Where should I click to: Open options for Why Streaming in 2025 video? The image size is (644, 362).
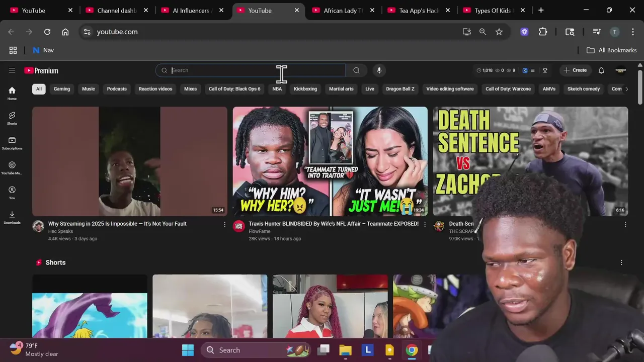pos(225,224)
